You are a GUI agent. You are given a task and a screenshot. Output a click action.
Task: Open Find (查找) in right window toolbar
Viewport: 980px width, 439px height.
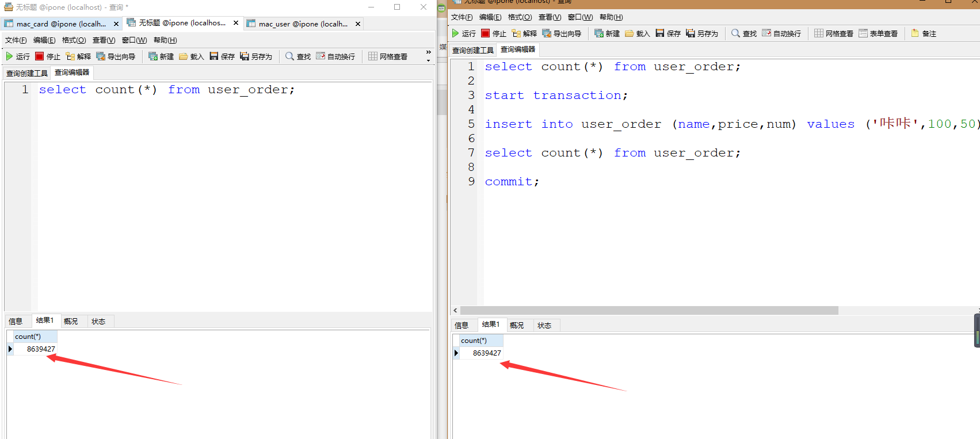pyautogui.click(x=744, y=33)
